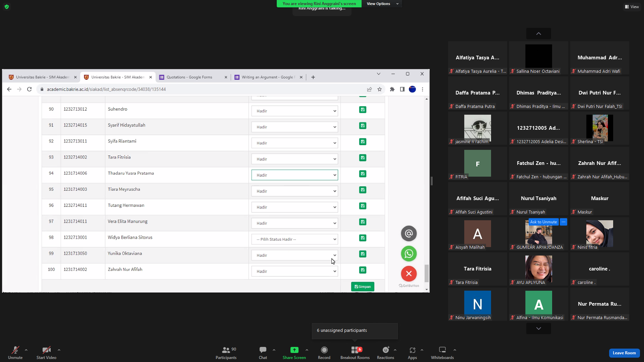644x362 pixels.
Task: Expand video options arrow beside Start Video
Action: pyautogui.click(x=59, y=350)
